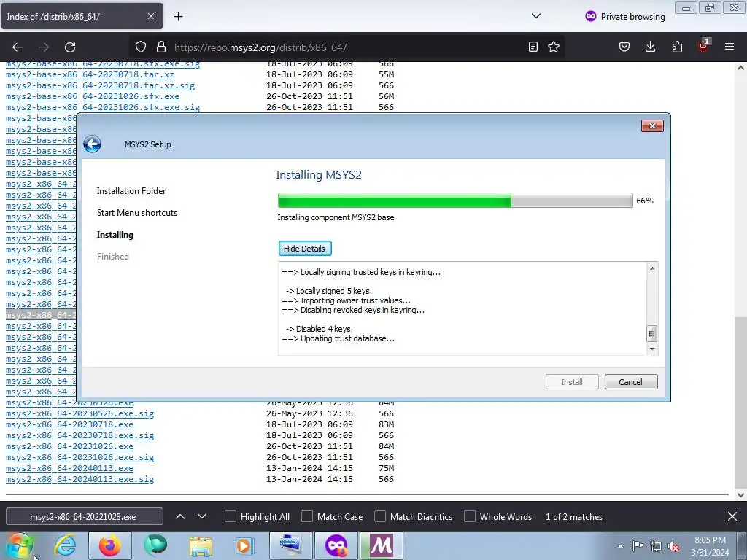The height and width of the screenshot is (560, 747).
Task: Open msys2-base-x86_64-20230718.tar.xz.sig link
Action: [x=101, y=85]
